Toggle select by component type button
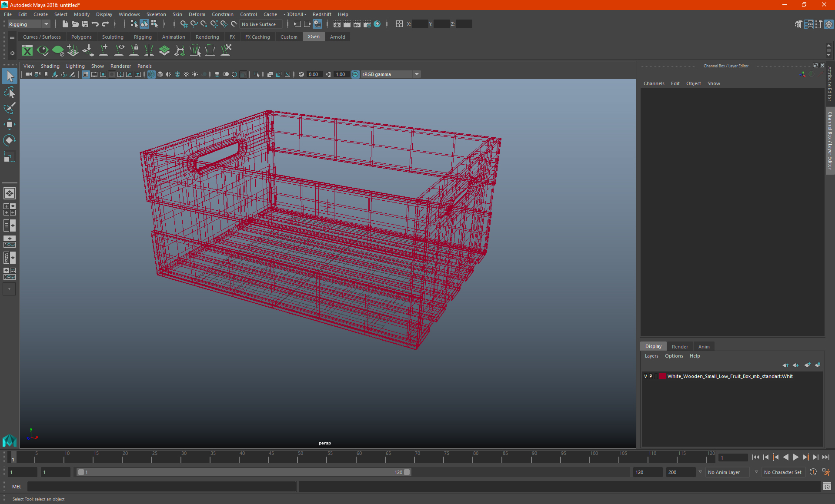 point(154,24)
